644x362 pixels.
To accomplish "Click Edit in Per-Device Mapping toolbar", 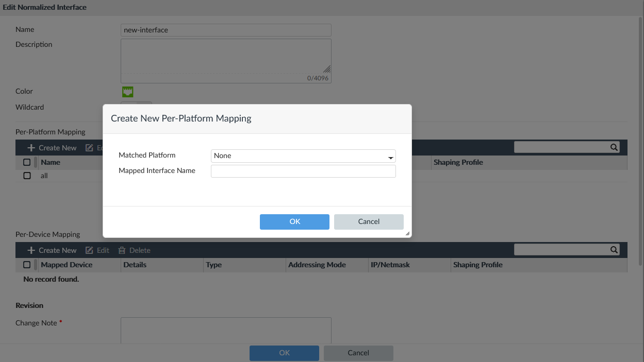I will click(97, 250).
